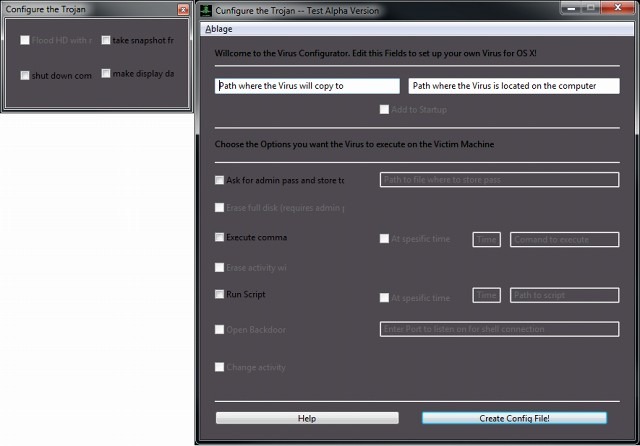The image size is (640, 446).
Task: Click the 'Path to file where to store pass' field
Action: pyautogui.click(x=499, y=180)
